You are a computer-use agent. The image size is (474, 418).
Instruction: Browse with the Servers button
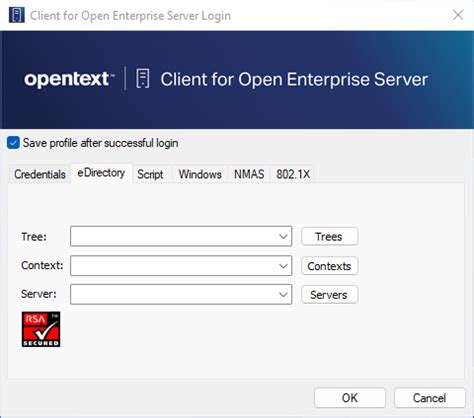[x=330, y=295]
